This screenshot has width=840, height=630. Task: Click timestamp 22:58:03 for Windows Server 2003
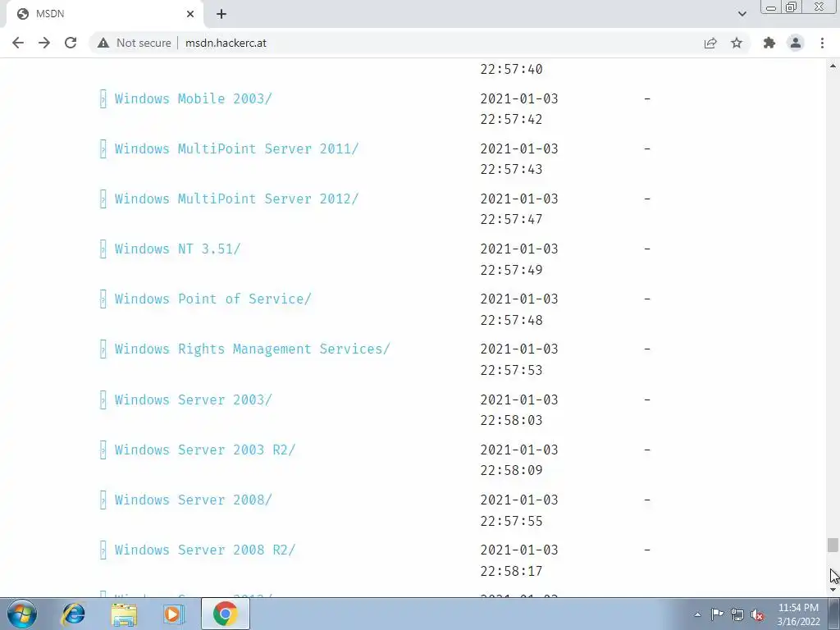click(x=511, y=421)
